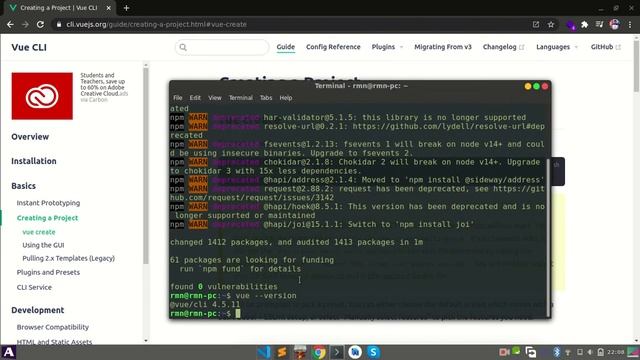Viewport: 640px width, 360px height.
Task: Open the terminal from the taskbar
Action: point(337,352)
